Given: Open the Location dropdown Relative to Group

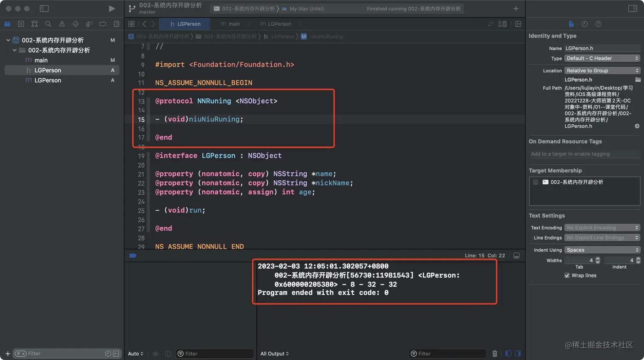Looking at the screenshot, I should 602,71.
